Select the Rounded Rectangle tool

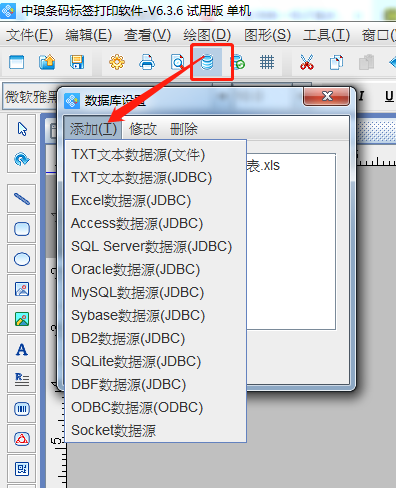click(x=22, y=229)
